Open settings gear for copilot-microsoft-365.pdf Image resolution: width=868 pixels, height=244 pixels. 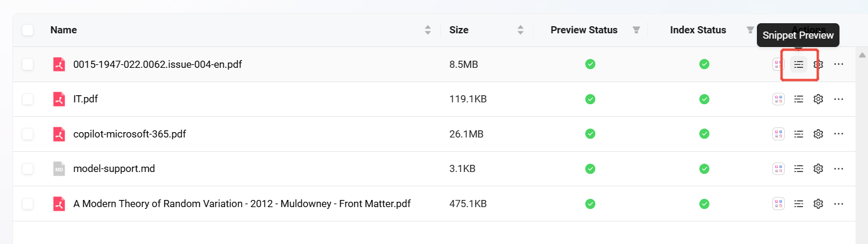pyautogui.click(x=818, y=134)
